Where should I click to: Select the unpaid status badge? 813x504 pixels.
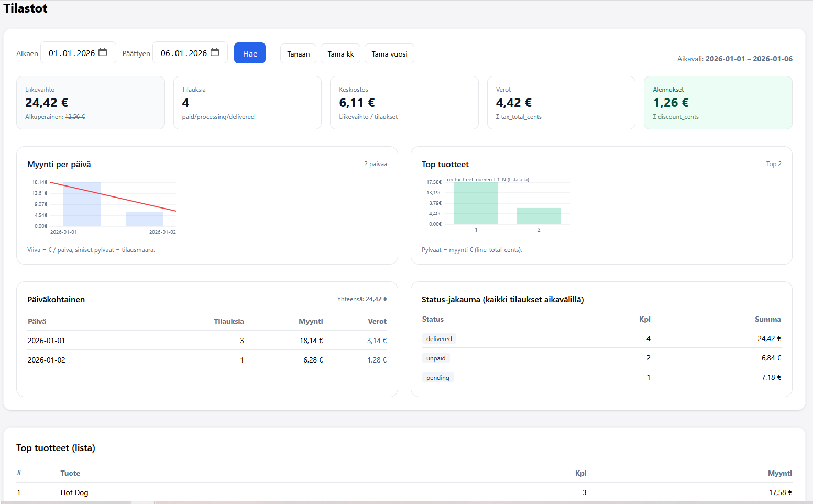[x=436, y=358]
